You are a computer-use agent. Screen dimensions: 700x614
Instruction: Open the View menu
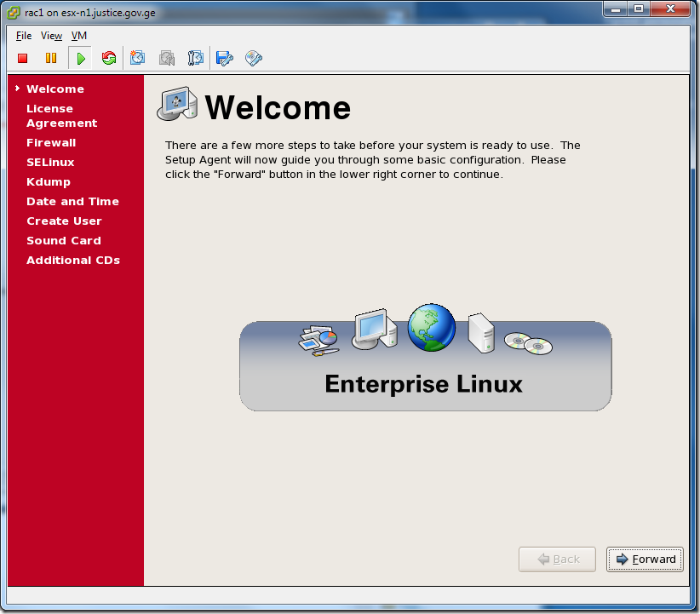coord(51,36)
